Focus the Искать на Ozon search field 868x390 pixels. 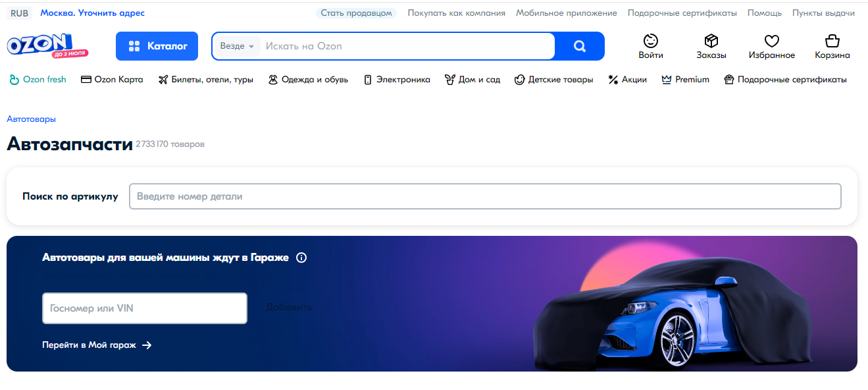[x=408, y=46]
